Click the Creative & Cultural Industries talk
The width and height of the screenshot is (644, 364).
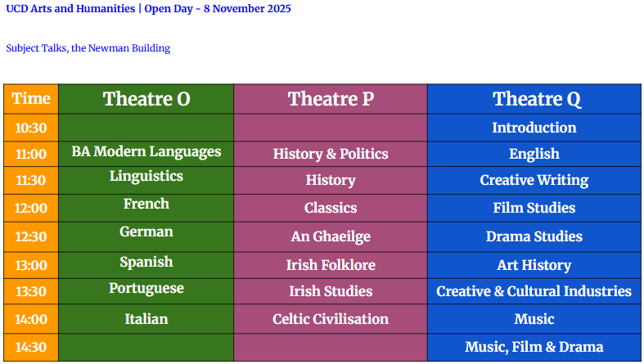[534, 291]
